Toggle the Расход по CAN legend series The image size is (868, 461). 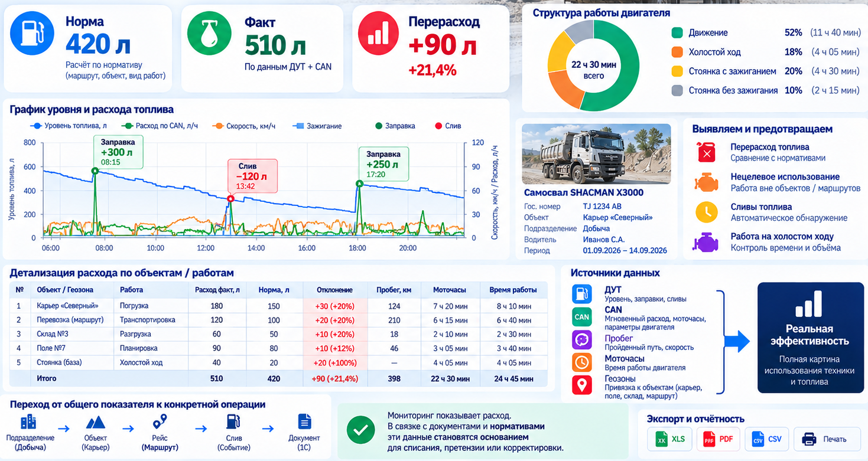pos(155,126)
